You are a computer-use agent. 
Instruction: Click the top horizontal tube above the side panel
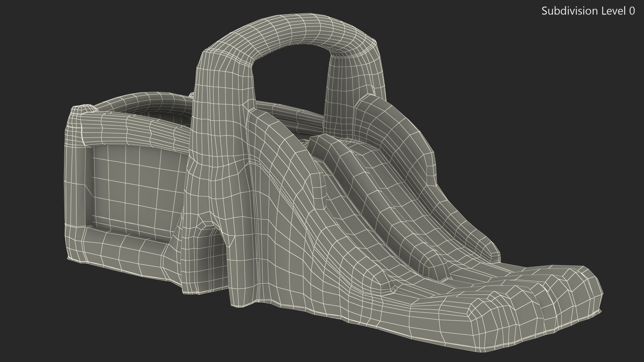[x=134, y=131]
